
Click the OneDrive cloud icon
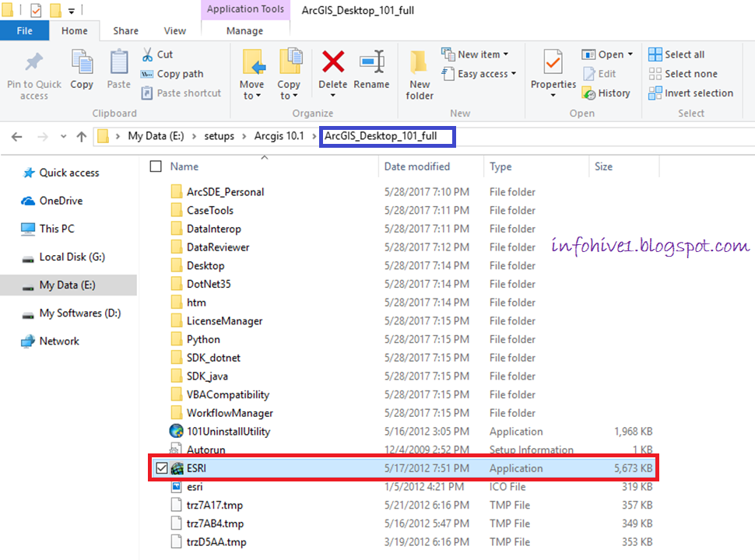[28, 201]
